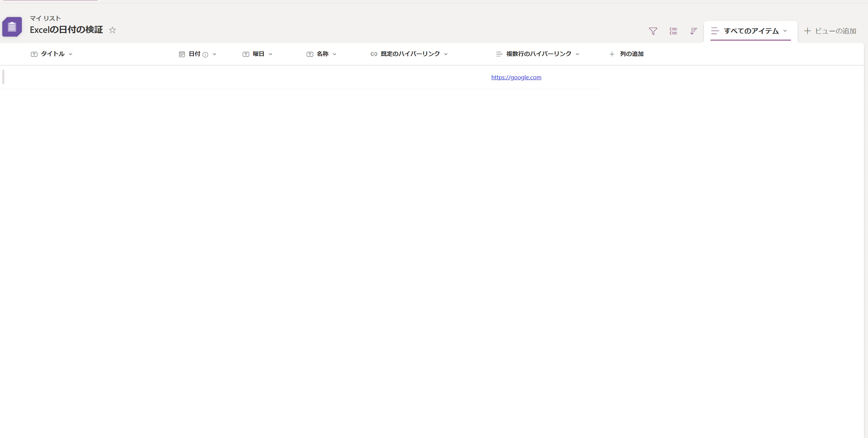
Task: Click the マイ リスト breadcrumb
Action: coord(45,18)
